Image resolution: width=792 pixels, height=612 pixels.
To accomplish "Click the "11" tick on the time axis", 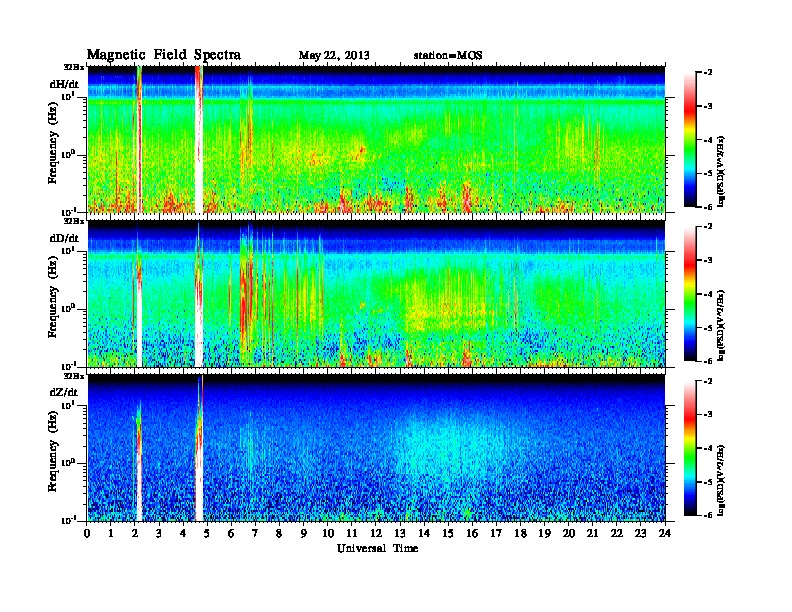I will [x=352, y=534].
